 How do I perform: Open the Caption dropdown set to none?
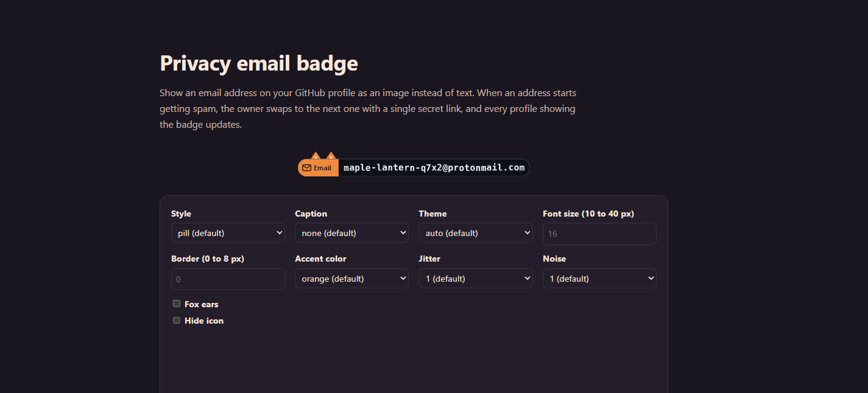pyautogui.click(x=351, y=233)
